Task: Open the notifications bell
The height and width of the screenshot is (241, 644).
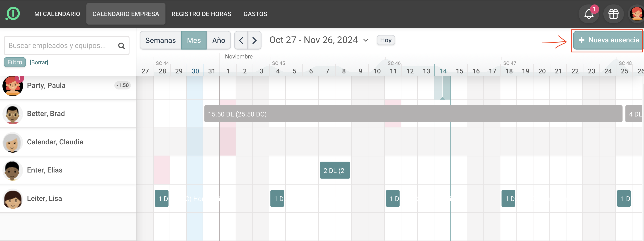Action: (589, 14)
